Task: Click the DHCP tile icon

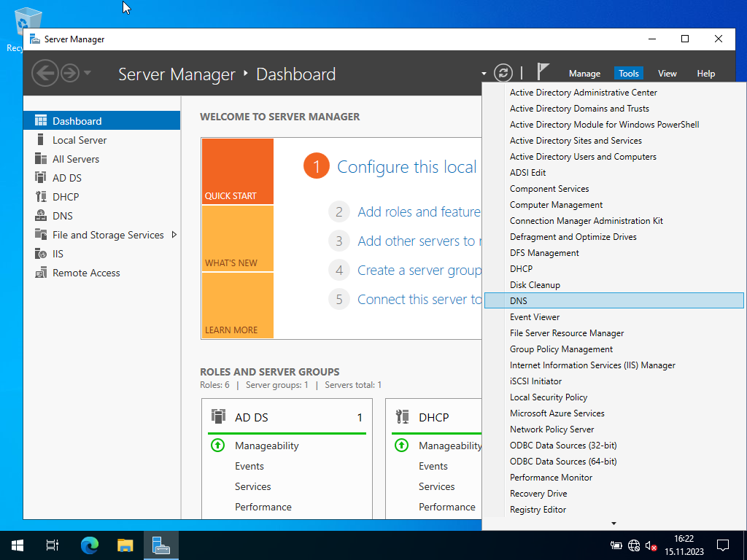Action: (x=402, y=416)
